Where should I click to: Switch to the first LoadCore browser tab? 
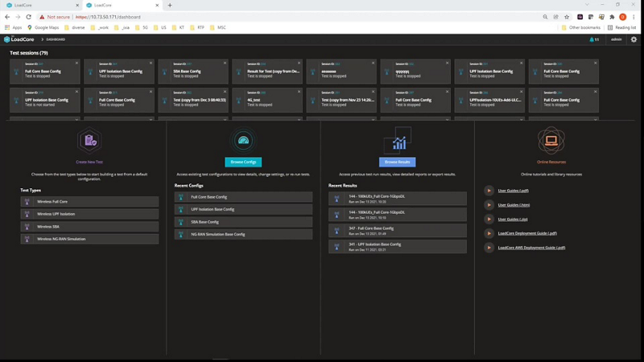click(42, 6)
